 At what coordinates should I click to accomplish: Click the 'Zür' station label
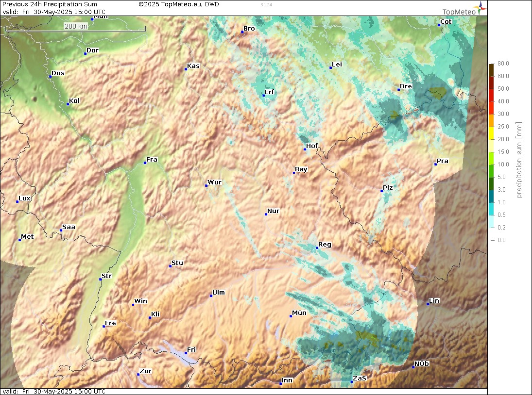click(x=146, y=371)
